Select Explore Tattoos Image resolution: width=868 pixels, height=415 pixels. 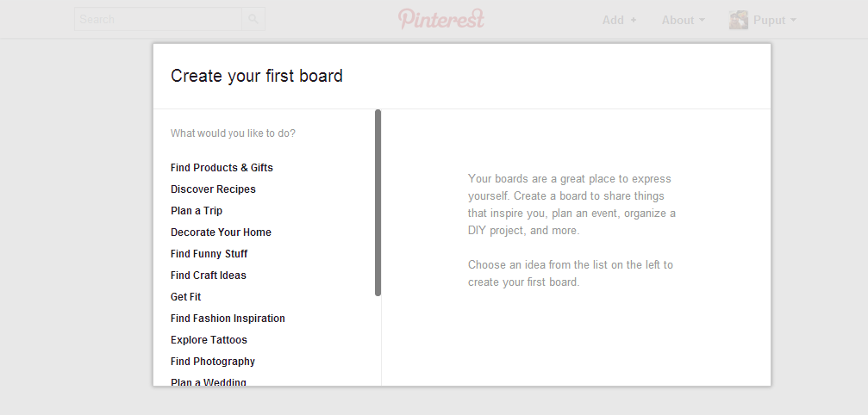click(209, 340)
